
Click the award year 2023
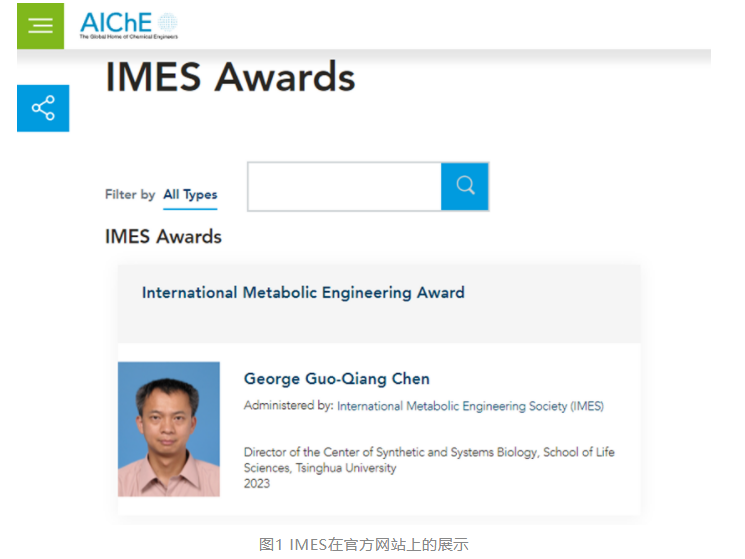click(257, 483)
